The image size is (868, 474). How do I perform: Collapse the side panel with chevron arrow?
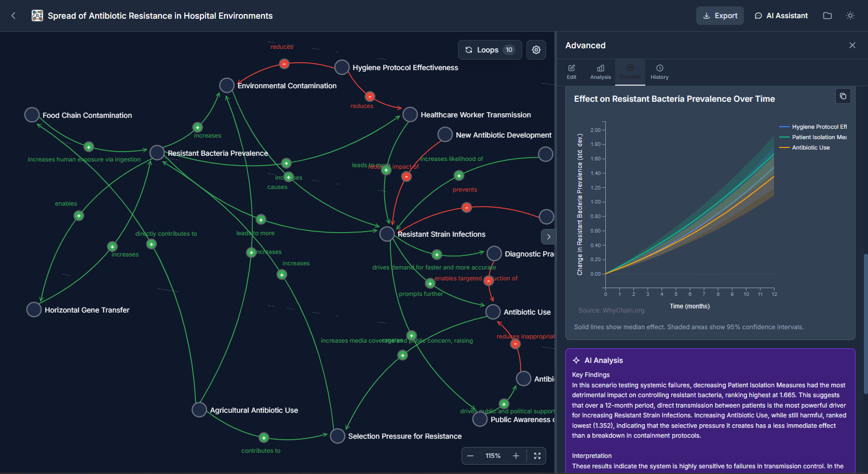(549, 237)
